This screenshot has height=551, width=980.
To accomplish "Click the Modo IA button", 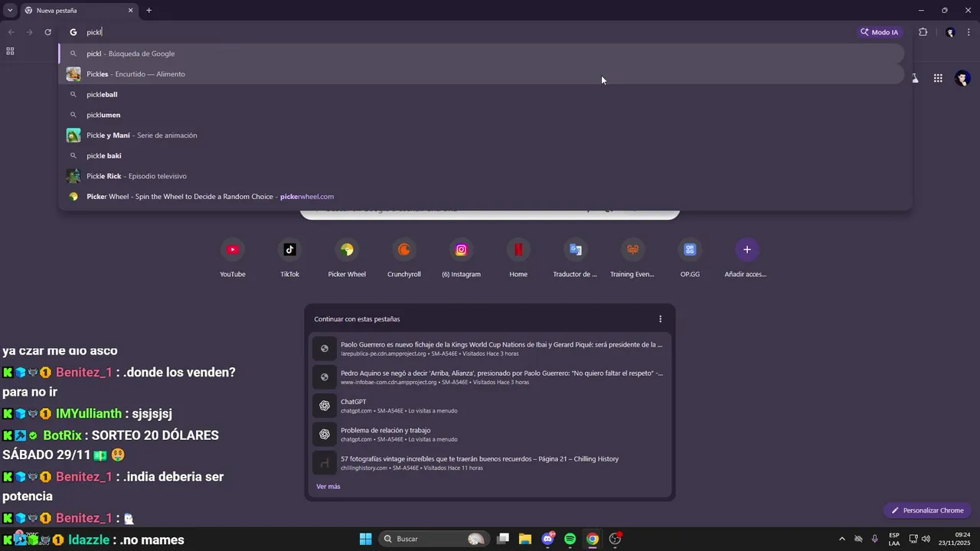I will coord(879,32).
